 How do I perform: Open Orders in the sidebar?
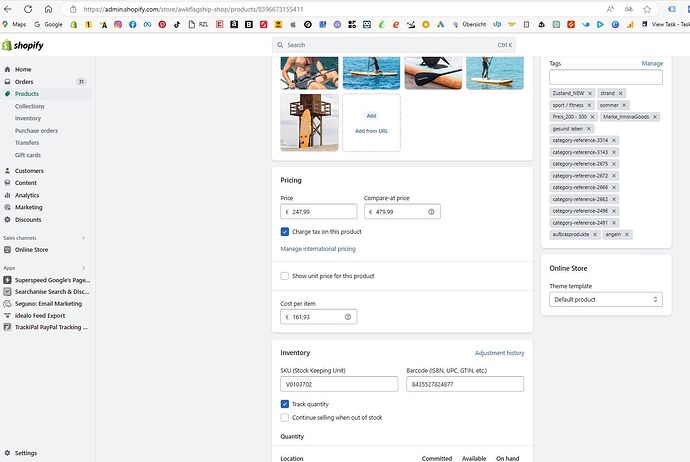click(x=24, y=82)
